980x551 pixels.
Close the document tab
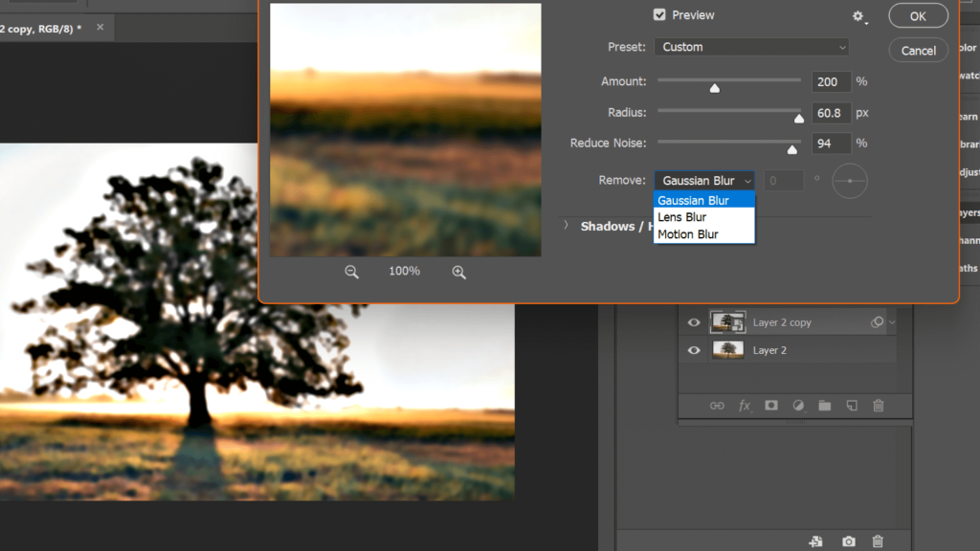[x=100, y=28]
